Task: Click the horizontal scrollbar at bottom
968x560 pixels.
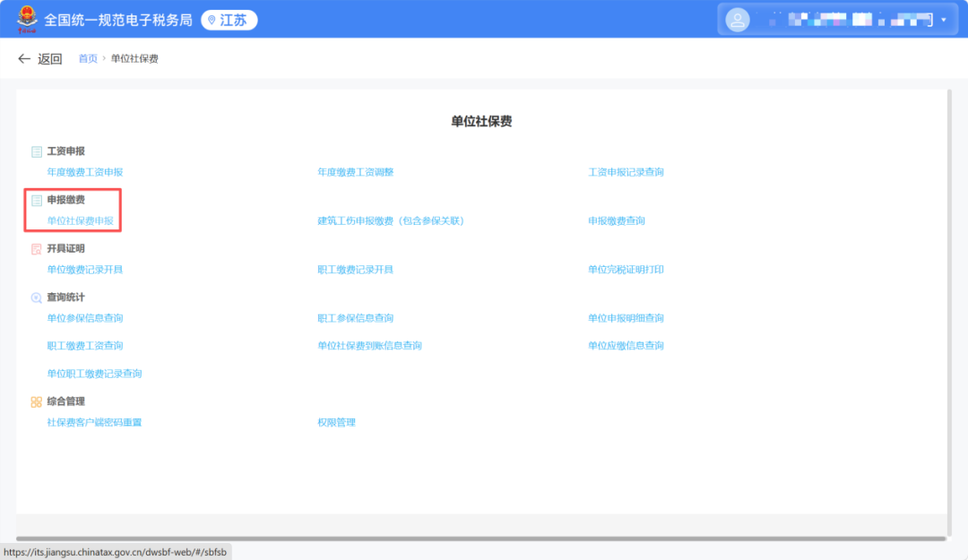Action: 481,539
